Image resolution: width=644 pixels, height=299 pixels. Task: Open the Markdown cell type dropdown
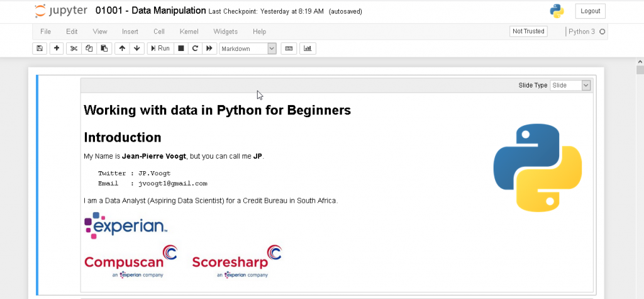tap(248, 48)
